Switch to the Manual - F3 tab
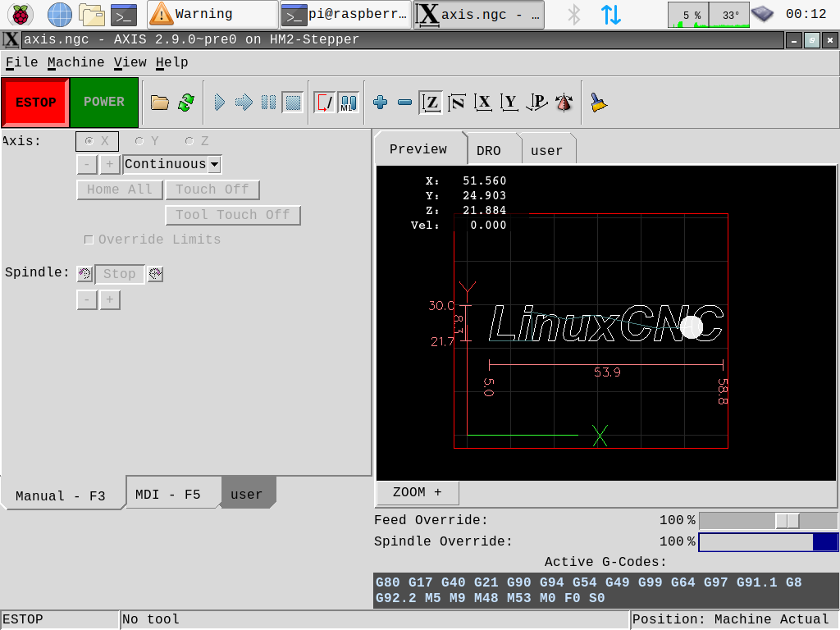Screen dimensions: 840x630 coord(61,495)
